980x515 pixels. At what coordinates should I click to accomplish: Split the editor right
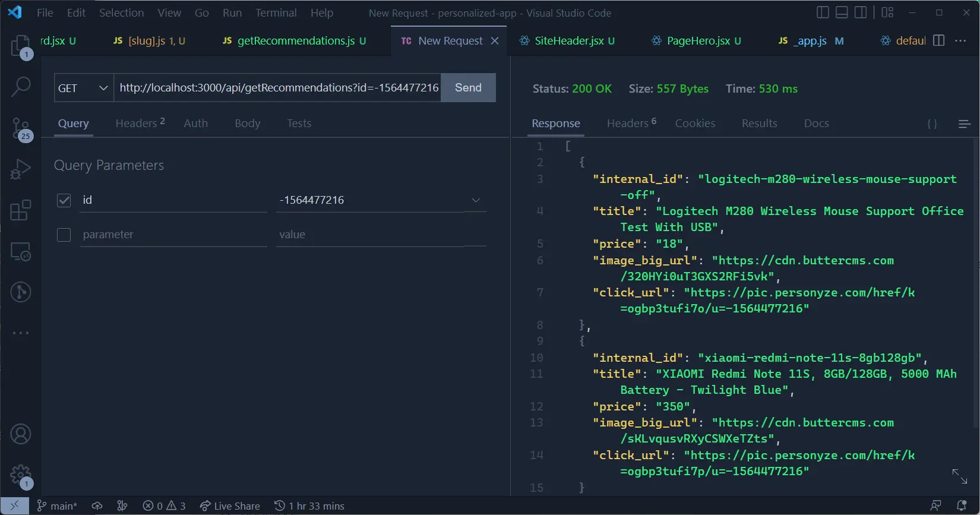tap(939, 40)
